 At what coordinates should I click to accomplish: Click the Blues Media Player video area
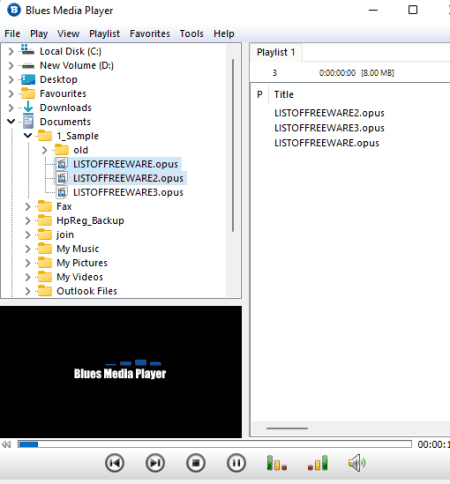[x=121, y=372]
